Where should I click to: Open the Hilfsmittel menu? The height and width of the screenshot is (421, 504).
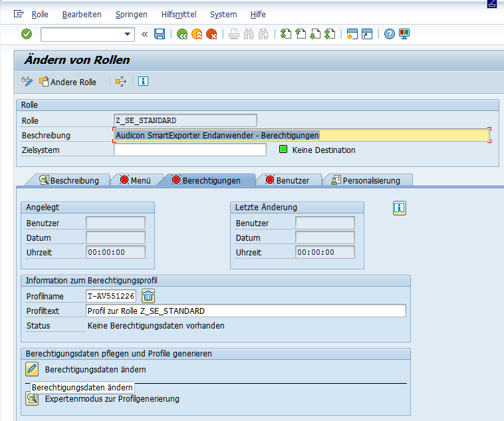point(179,15)
